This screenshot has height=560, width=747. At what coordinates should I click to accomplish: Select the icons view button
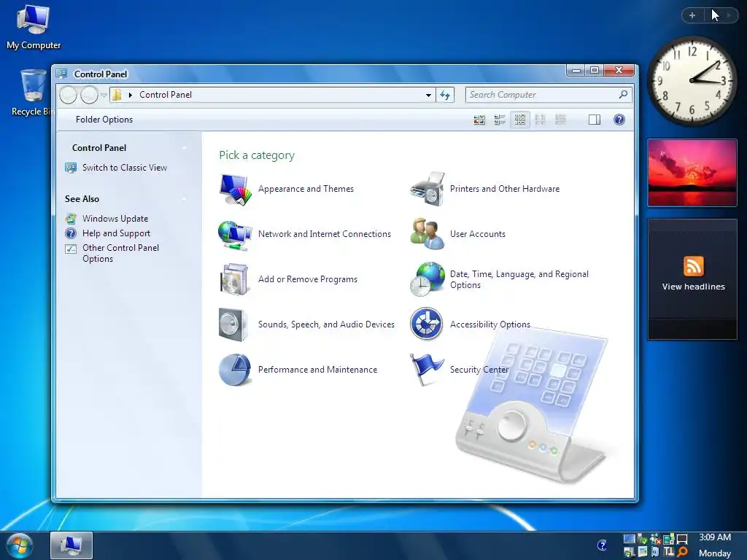coord(519,120)
